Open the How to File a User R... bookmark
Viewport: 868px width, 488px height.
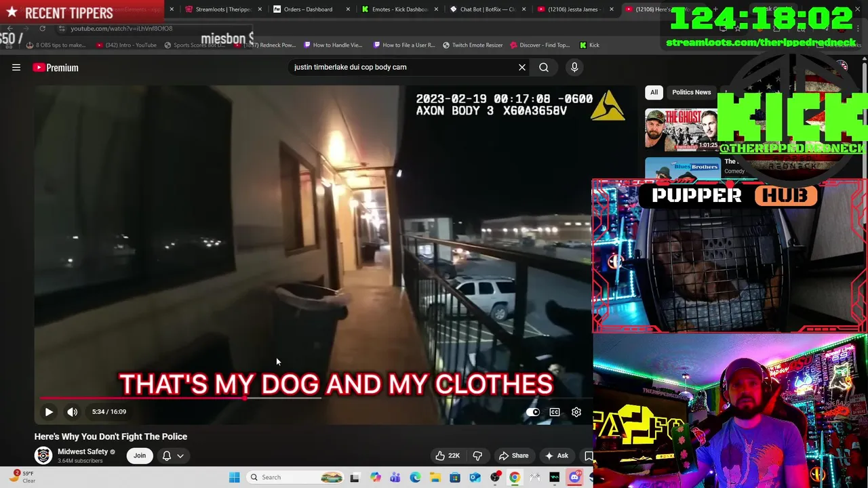tap(405, 45)
